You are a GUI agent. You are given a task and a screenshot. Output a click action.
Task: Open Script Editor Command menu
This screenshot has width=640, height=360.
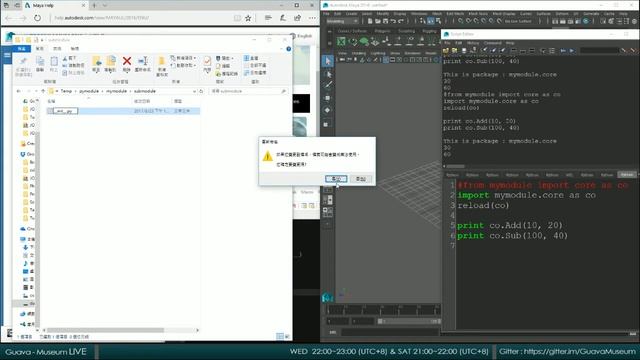coord(493,43)
